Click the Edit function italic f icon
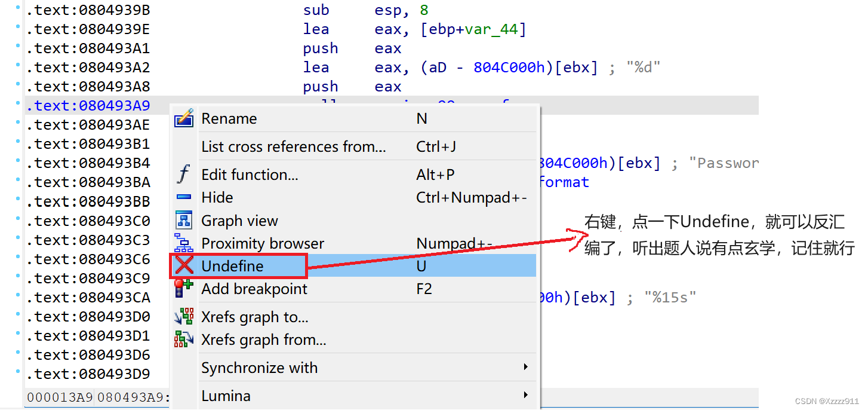This screenshot has width=868, height=410. (184, 175)
